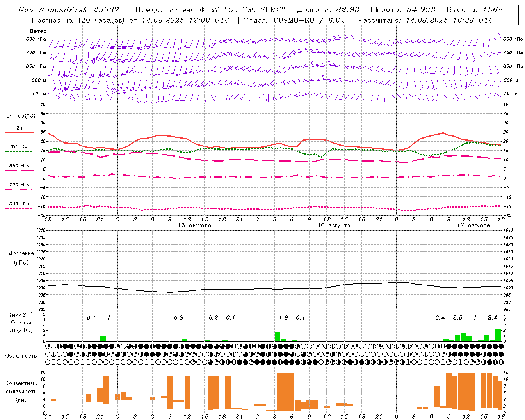Viewport: 525px width, 420px height.
Task: Click the Ветер panel label
Action: click(x=38, y=31)
